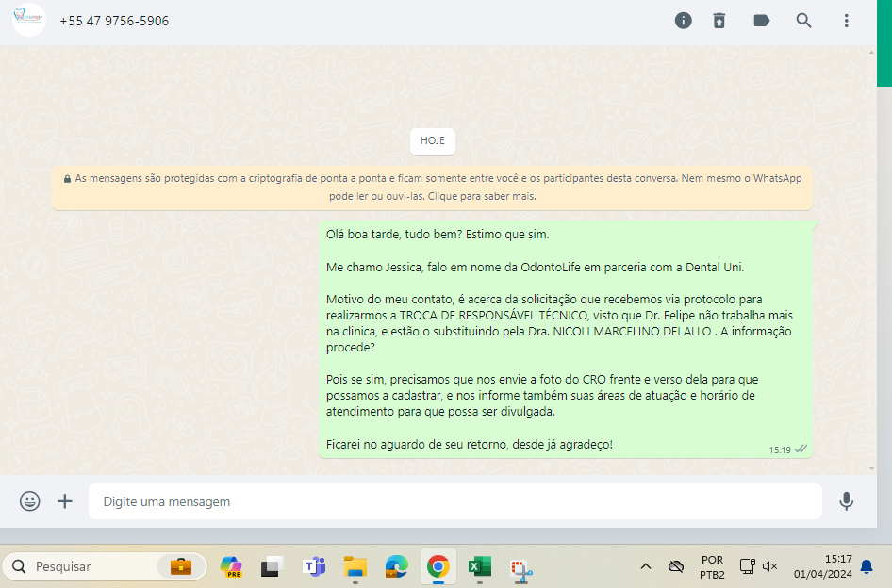Open Task View on the taskbar
892x588 pixels.
[x=273, y=566]
